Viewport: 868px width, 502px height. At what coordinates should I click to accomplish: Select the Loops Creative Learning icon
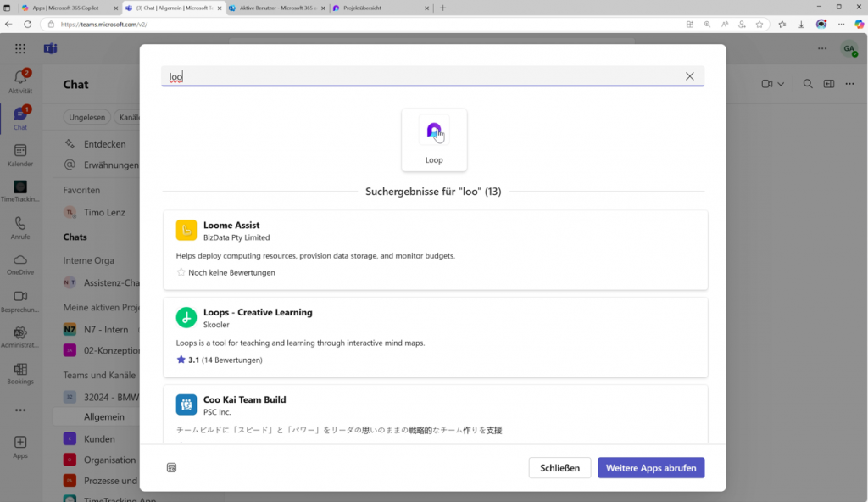coord(186,317)
